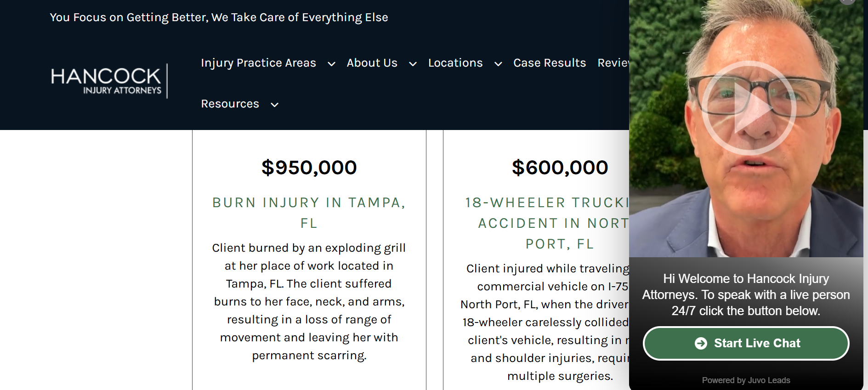Click the $600,000 settlement amount
This screenshot has width=868, height=390.
click(561, 167)
